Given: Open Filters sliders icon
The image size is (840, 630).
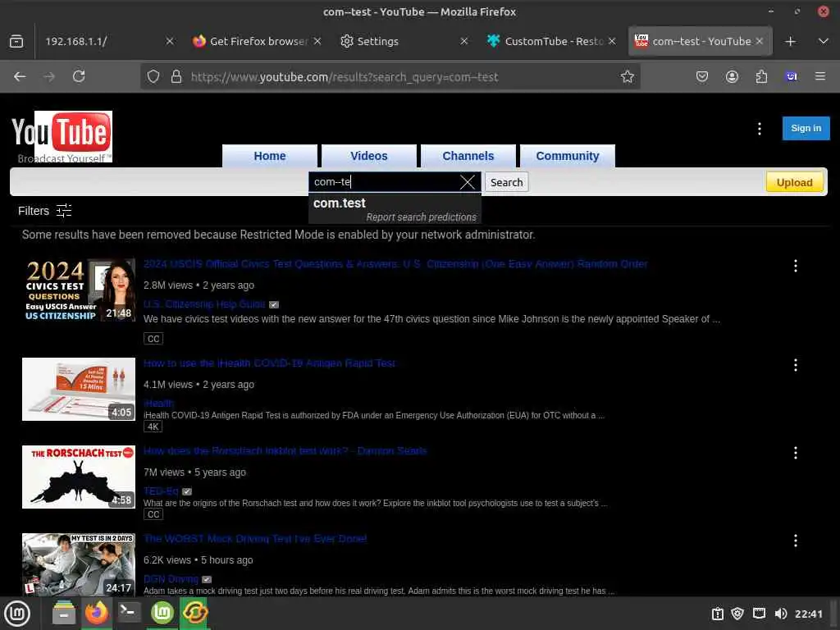Looking at the screenshot, I should [x=64, y=211].
